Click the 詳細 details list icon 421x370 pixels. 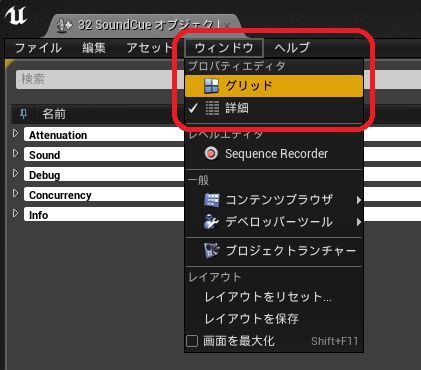point(212,108)
